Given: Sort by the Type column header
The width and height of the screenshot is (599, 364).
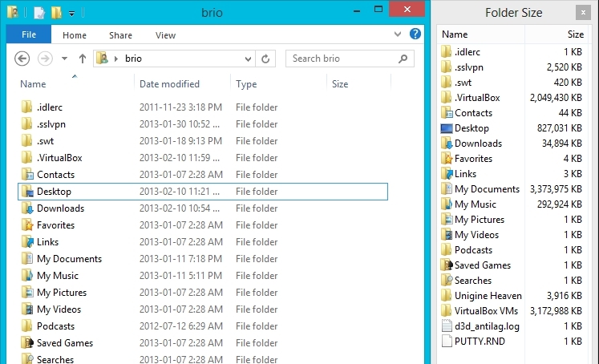Looking at the screenshot, I should pos(246,84).
